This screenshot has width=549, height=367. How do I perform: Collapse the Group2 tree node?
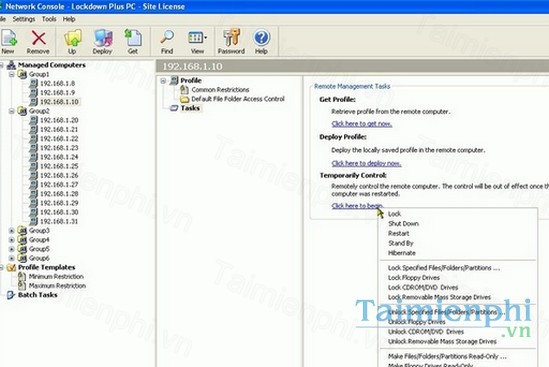tap(12, 111)
